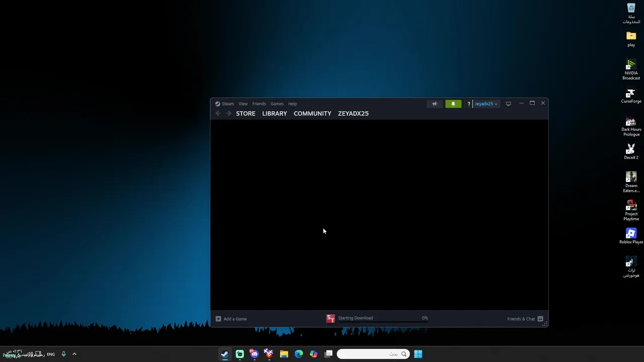The height and width of the screenshot is (362, 644).
Task: Click Steam icon in the taskbar
Action: pos(225,354)
